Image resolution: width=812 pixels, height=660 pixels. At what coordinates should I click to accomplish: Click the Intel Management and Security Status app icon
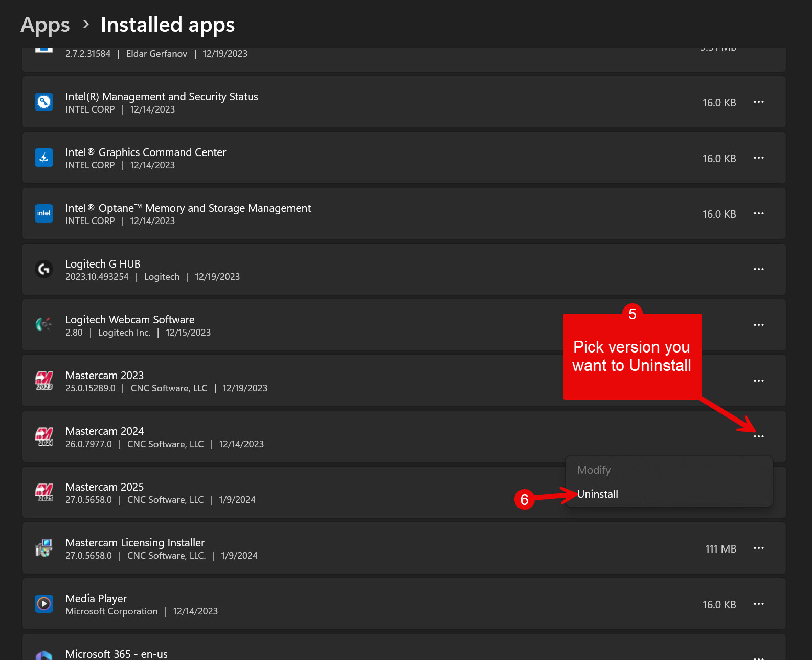(x=44, y=102)
